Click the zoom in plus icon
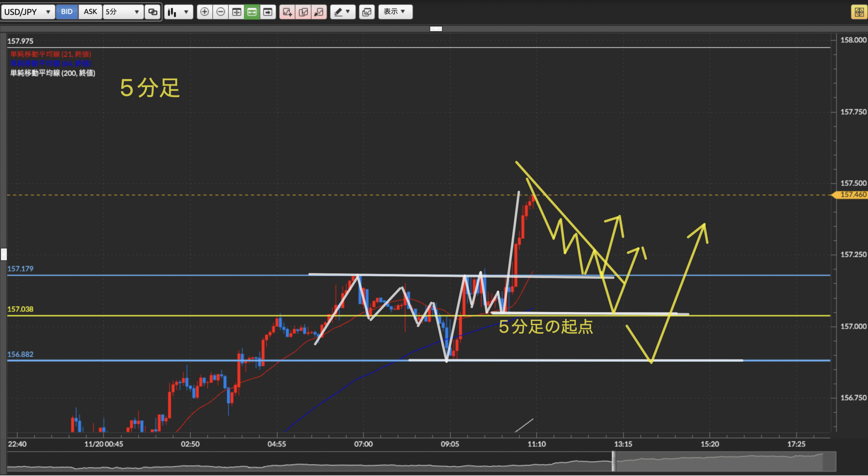 click(x=204, y=12)
